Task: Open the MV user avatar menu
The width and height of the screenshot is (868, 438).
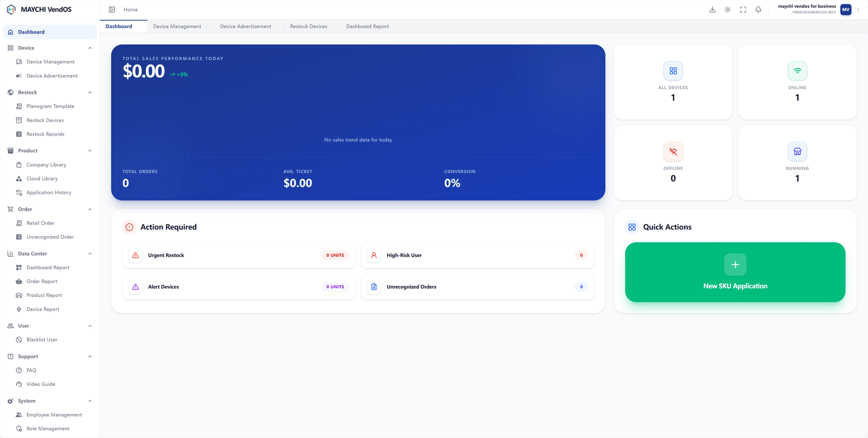Action: [846, 10]
